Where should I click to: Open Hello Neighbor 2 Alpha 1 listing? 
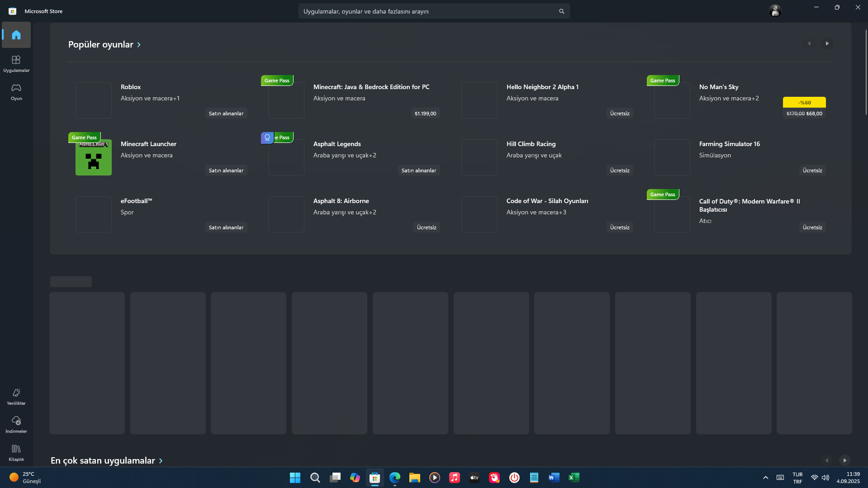point(547,100)
